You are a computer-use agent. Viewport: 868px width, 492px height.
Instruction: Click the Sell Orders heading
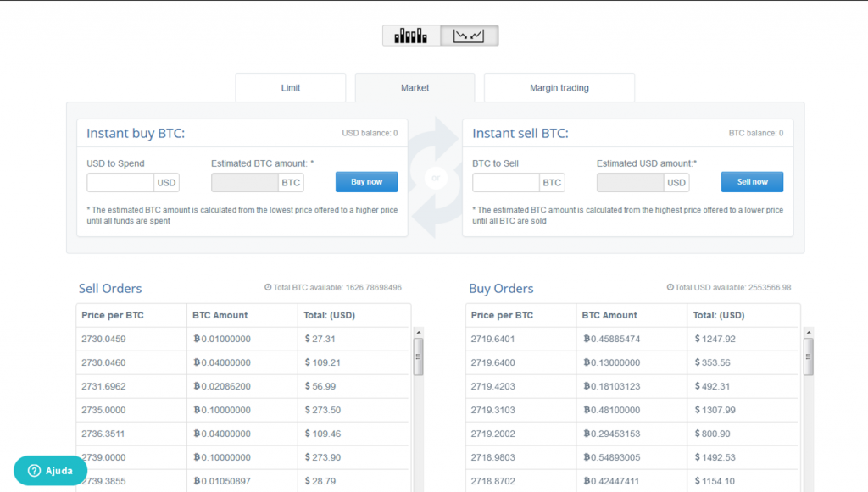(110, 289)
